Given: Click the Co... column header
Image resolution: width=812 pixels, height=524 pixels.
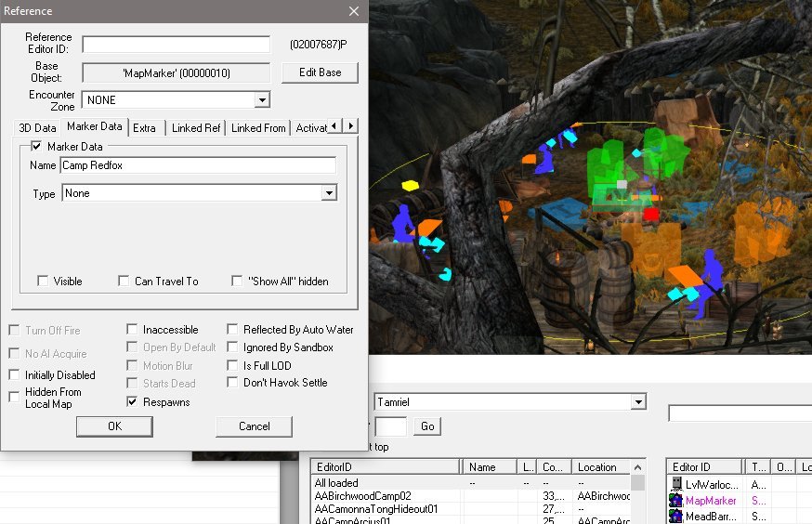Looking at the screenshot, I should 554,467.
